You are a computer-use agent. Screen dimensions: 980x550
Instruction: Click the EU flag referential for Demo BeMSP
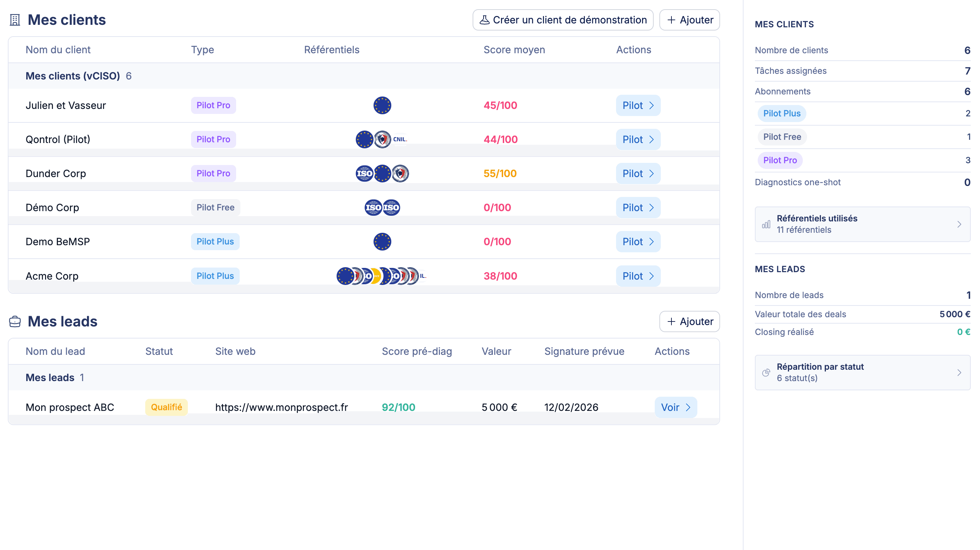[x=382, y=241]
